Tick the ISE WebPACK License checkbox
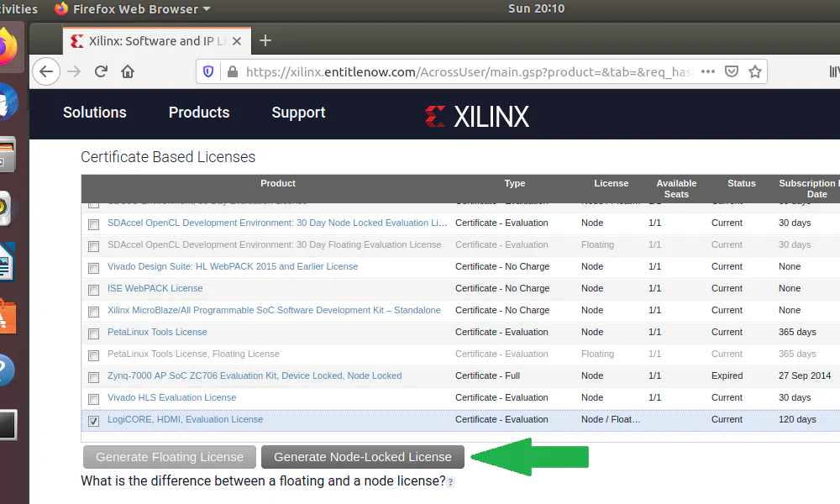Viewport: 840px width, 504px height. point(93,289)
